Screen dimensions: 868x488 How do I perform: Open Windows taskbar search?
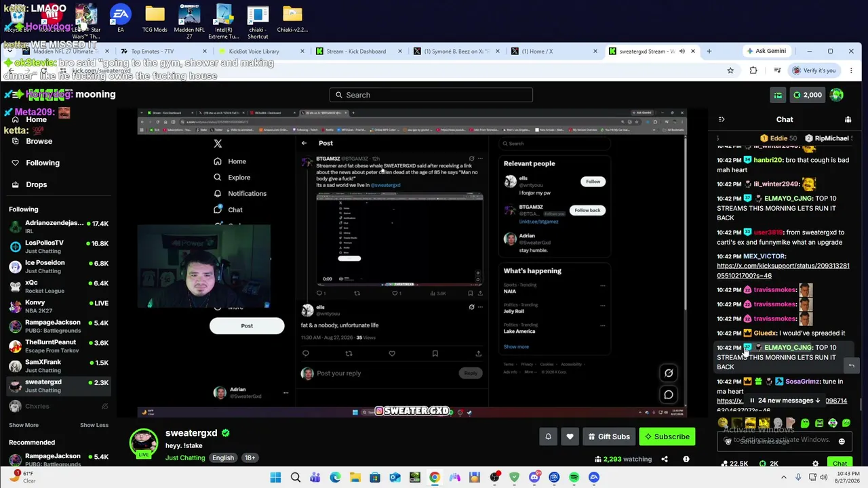pyautogui.click(x=296, y=477)
